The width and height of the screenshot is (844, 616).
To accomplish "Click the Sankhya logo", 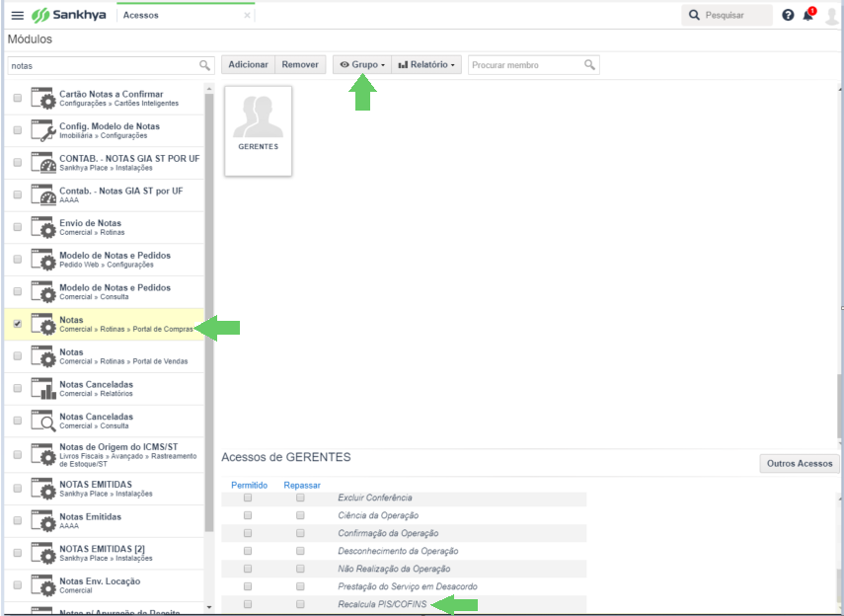I will 68,15.
